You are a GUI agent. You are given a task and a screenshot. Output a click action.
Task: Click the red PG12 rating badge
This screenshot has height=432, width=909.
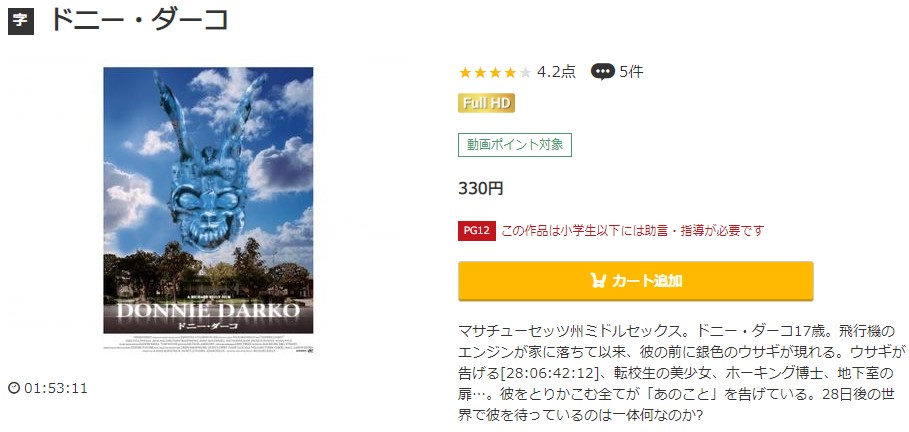pyautogui.click(x=477, y=231)
